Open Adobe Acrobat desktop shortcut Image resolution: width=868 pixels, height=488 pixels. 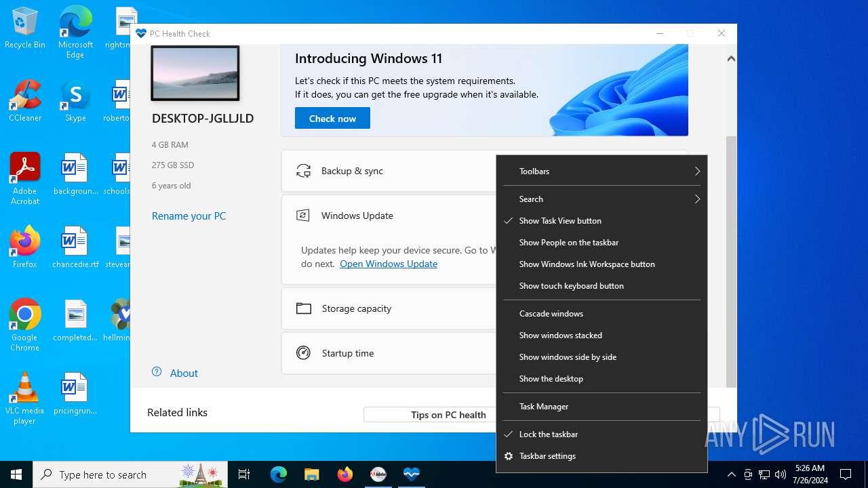[25, 179]
